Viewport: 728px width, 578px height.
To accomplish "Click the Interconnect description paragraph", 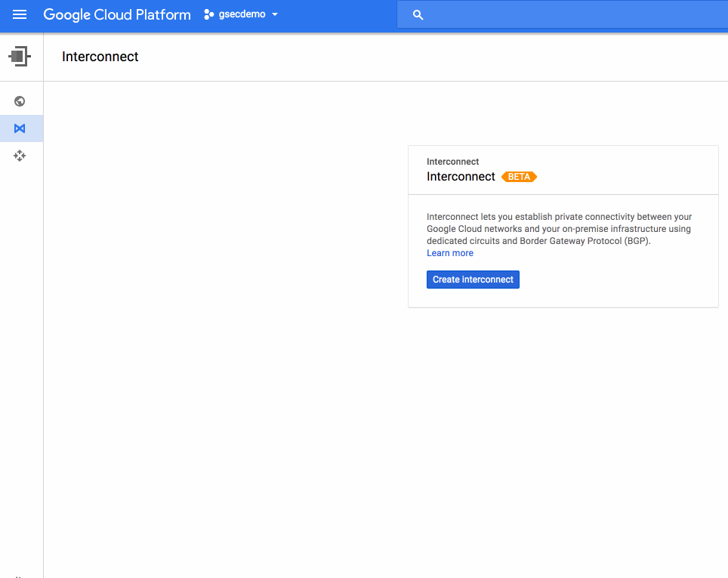I will (x=559, y=229).
